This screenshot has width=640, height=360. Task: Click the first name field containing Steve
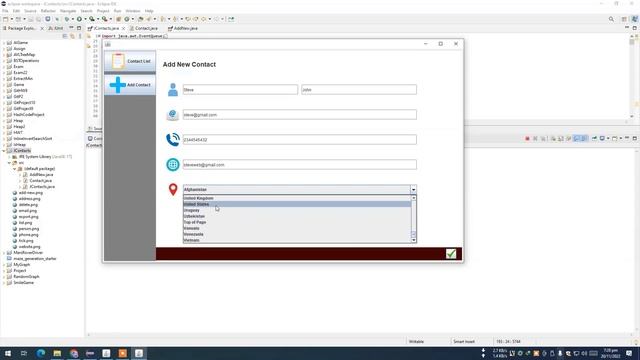point(240,89)
